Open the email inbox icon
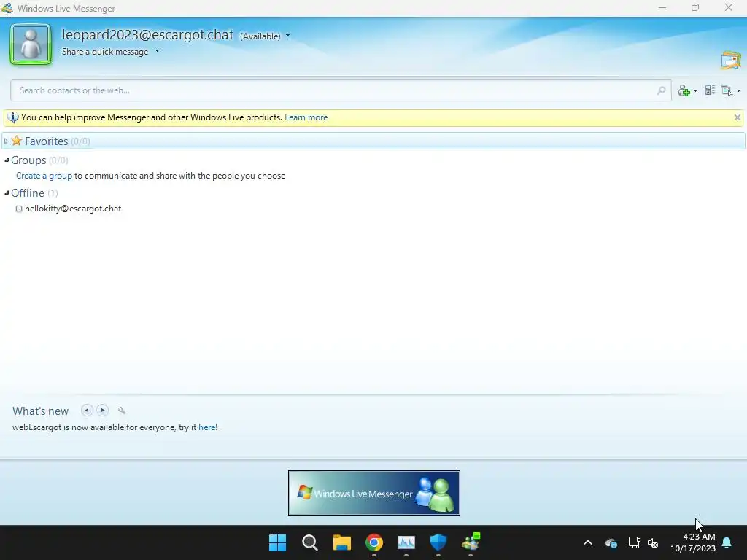Image resolution: width=747 pixels, height=560 pixels. point(730,60)
